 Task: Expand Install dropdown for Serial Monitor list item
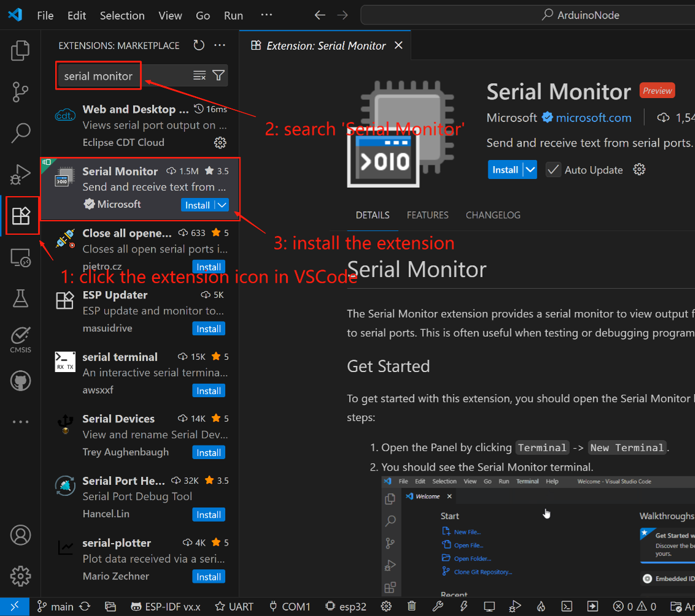(222, 205)
